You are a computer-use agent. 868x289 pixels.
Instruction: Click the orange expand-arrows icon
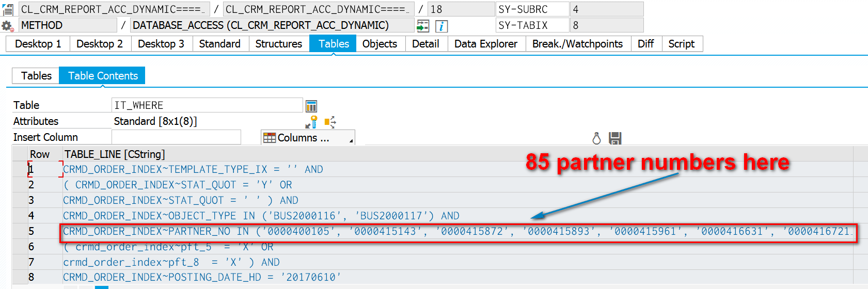[x=330, y=122]
